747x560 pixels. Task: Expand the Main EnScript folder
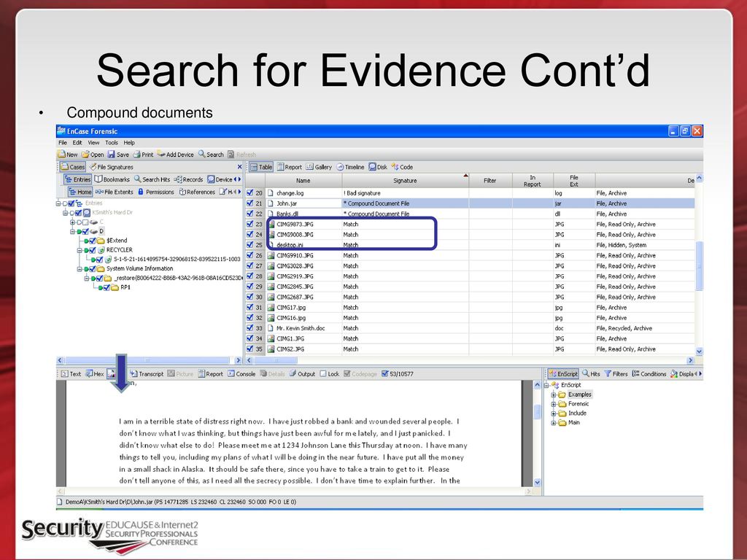coord(554,423)
